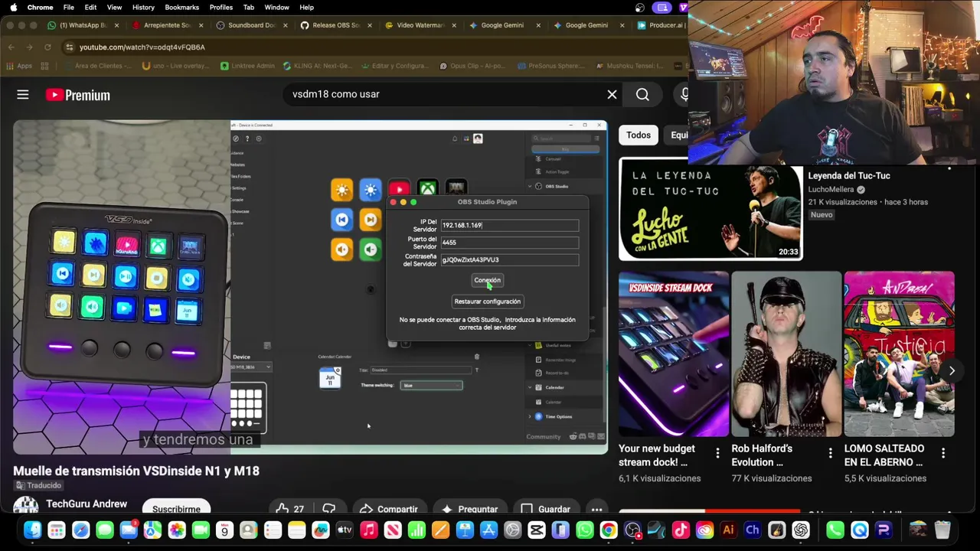This screenshot has width=980, height=551.
Task: Open options for 'Rob Halford's Evolution'
Action: pos(830,454)
